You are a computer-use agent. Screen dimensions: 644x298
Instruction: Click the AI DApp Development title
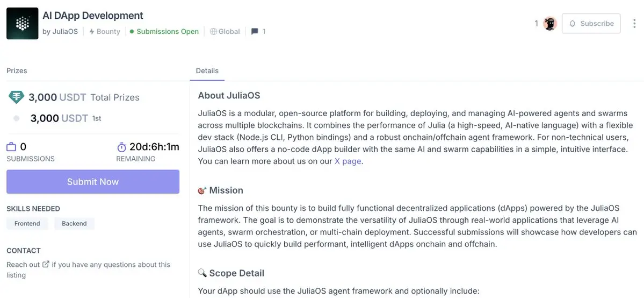[93, 16]
